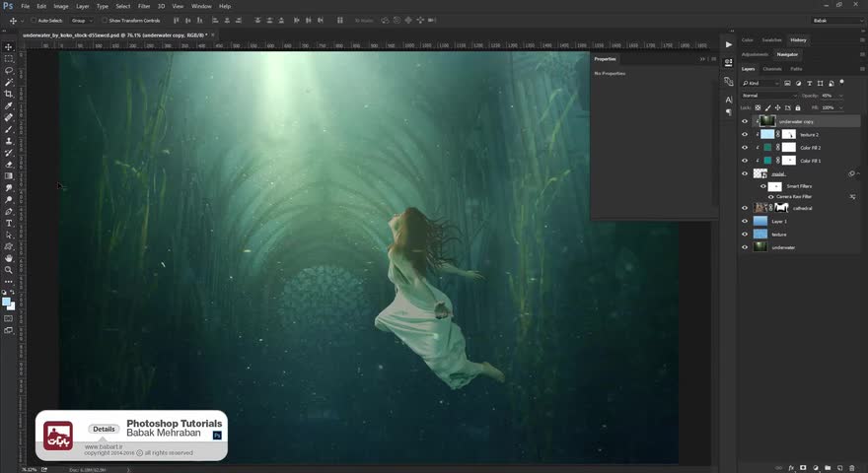
Task: Open the Swatches panel tab
Action: point(772,39)
